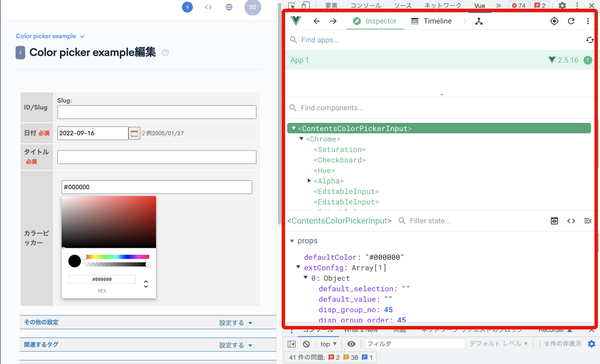This screenshot has height=364, width=600.
Task: Open the component tree graph icon
Action: click(x=479, y=21)
